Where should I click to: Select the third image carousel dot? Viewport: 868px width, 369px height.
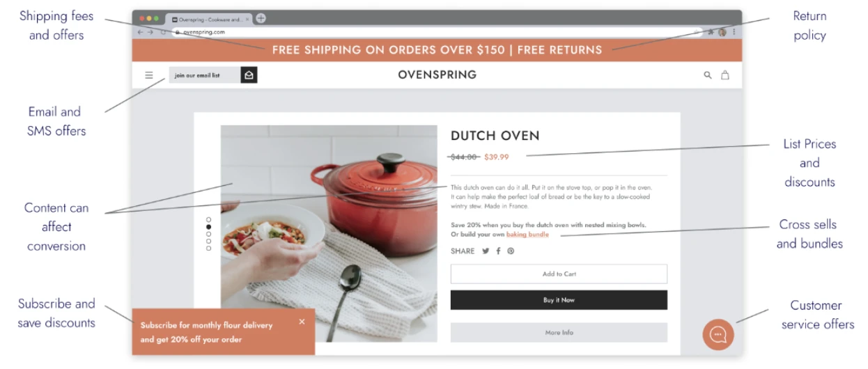[x=208, y=235]
